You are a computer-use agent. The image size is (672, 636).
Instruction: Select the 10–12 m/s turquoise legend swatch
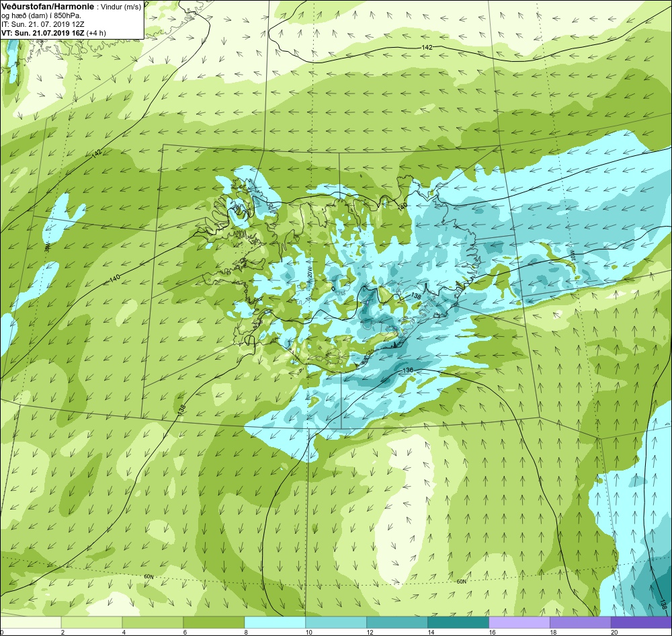[336, 622]
